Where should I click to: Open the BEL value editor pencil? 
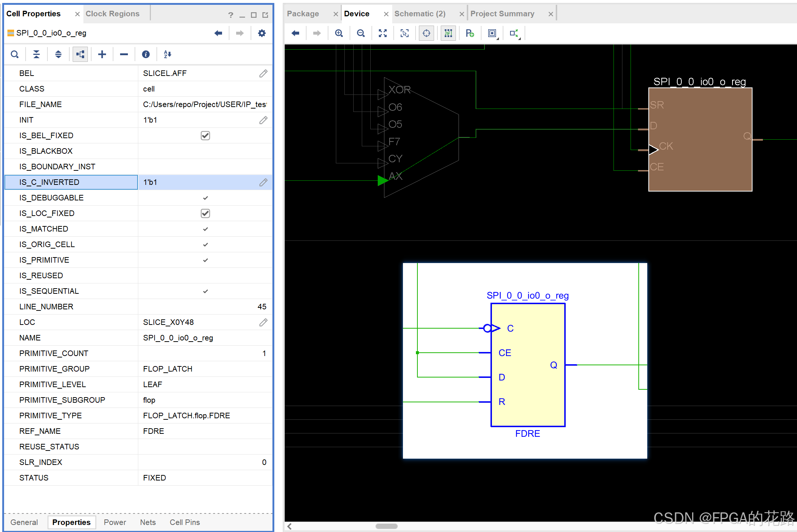(x=263, y=73)
